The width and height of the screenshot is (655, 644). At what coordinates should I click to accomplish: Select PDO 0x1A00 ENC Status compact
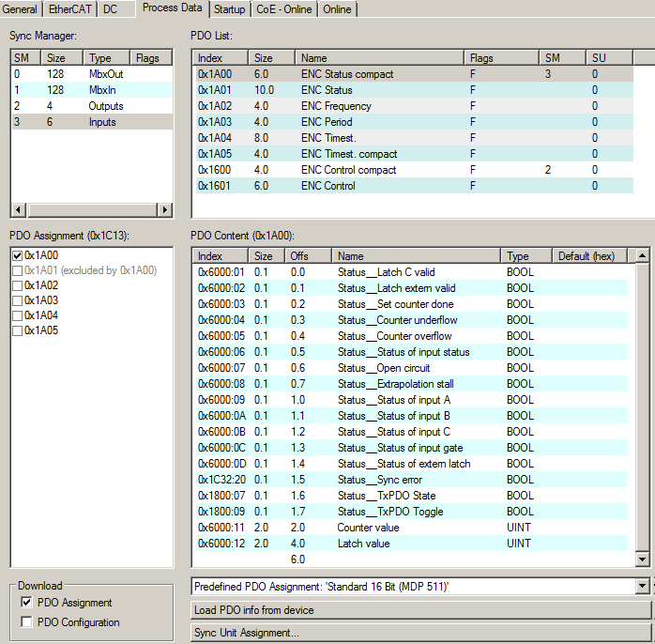tap(415, 74)
